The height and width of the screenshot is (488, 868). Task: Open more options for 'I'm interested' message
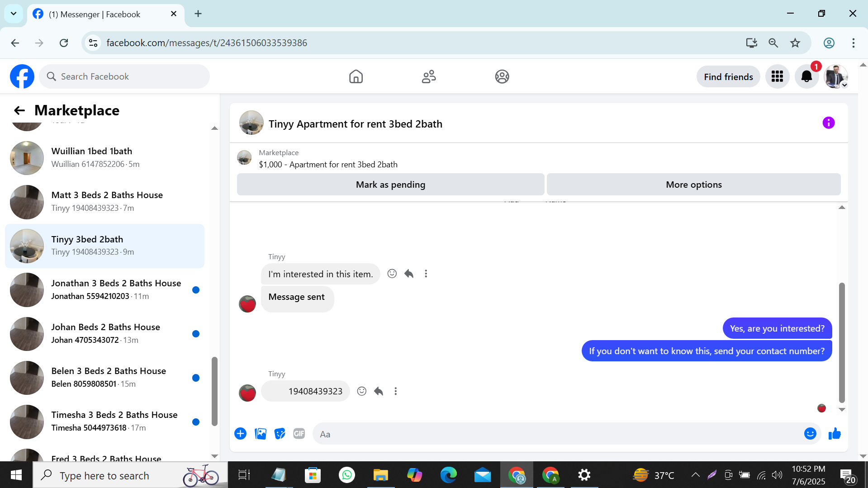tap(426, 274)
